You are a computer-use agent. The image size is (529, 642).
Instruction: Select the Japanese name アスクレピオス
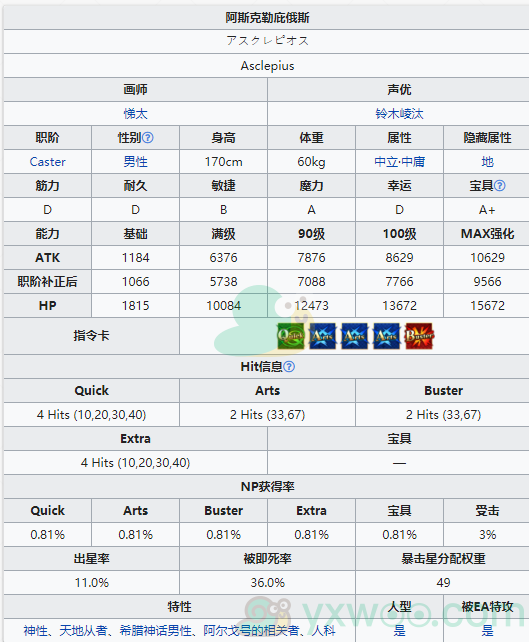(267, 41)
